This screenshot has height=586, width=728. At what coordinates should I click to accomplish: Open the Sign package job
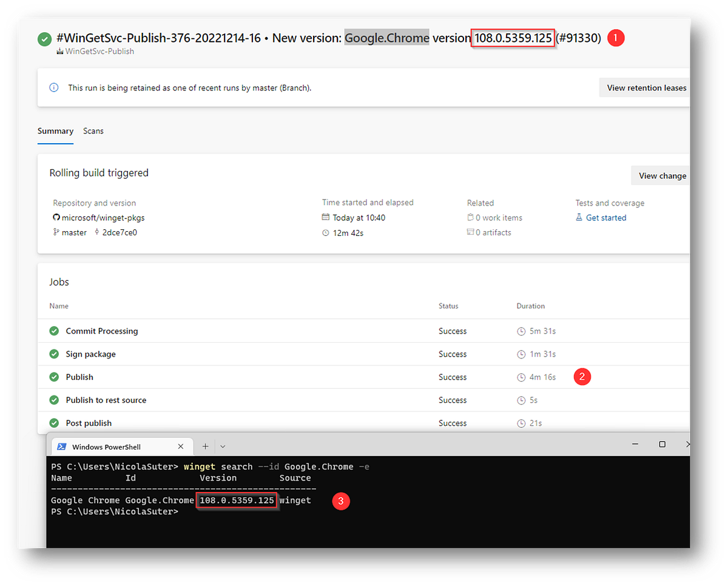pos(90,354)
